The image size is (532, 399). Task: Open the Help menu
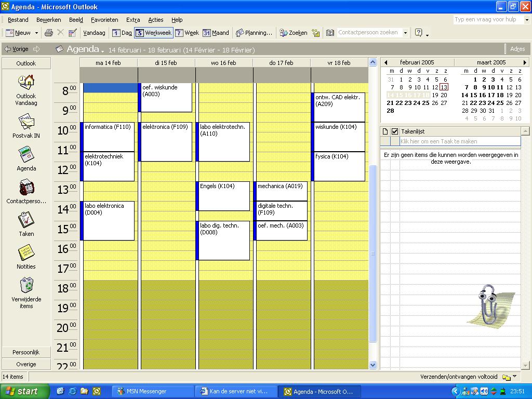pyautogui.click(x=177, y=20)
